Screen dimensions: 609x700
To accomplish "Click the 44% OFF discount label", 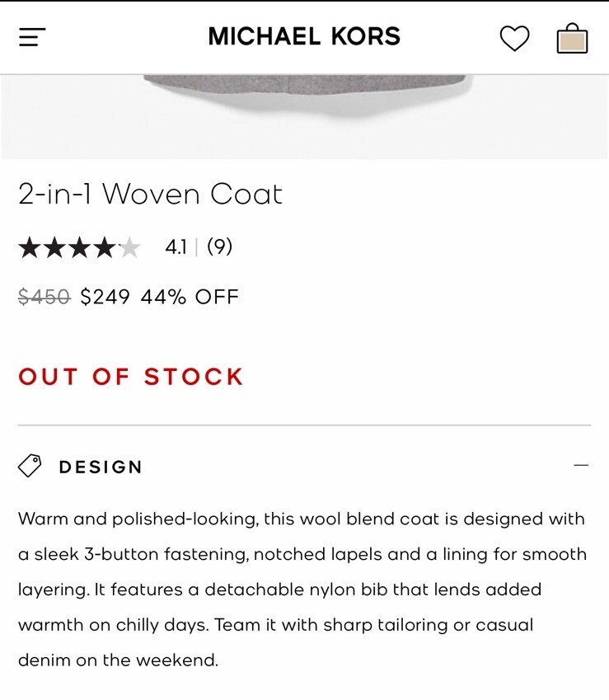I will (x=190, y=297).
